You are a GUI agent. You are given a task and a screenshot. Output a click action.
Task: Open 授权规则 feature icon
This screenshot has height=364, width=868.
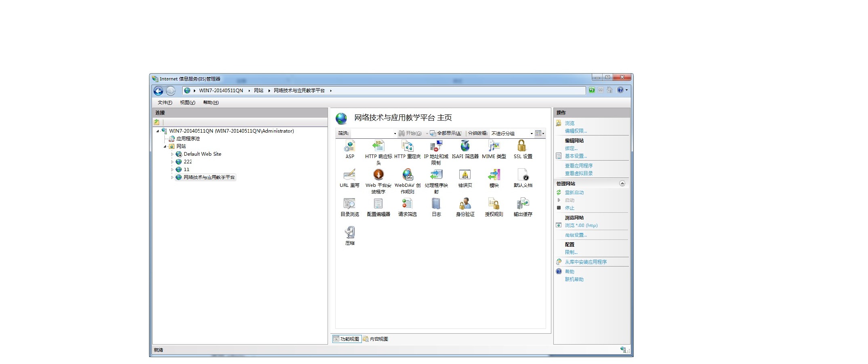494,207
